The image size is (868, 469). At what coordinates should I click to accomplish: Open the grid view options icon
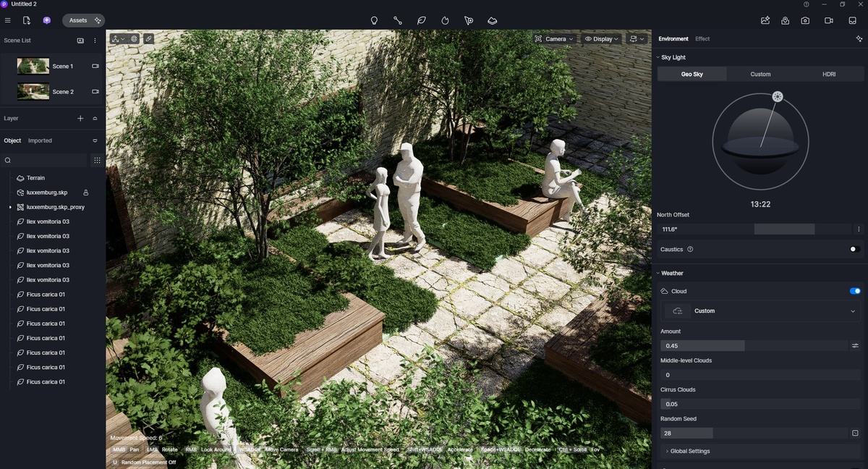tap(97, 161)
